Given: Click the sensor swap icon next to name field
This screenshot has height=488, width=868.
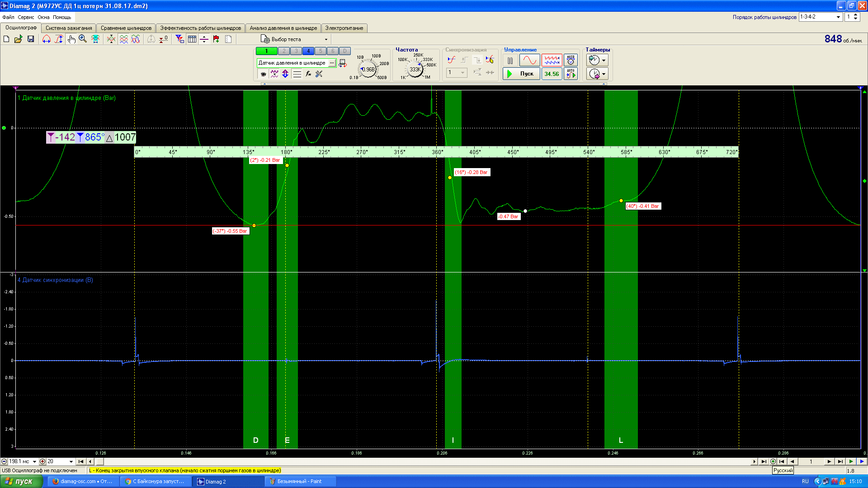Looking at the screenshot, I should (x=343, y=63).
